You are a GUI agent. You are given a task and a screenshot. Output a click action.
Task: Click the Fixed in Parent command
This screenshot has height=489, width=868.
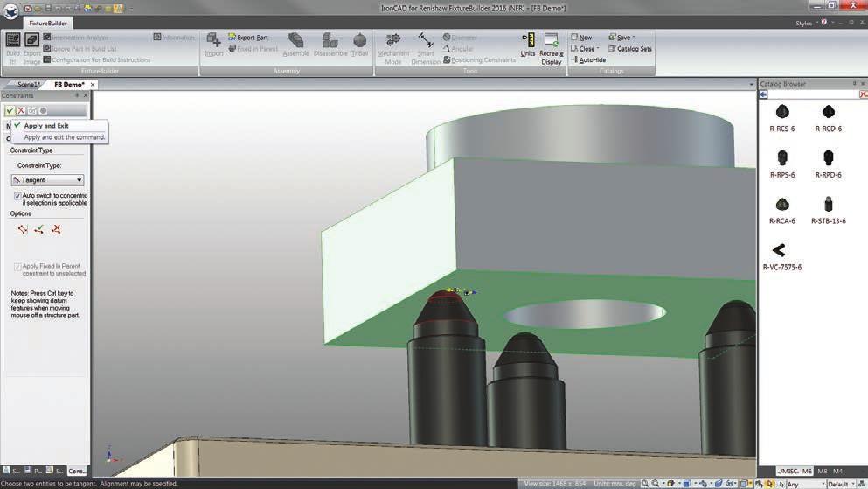253,48
